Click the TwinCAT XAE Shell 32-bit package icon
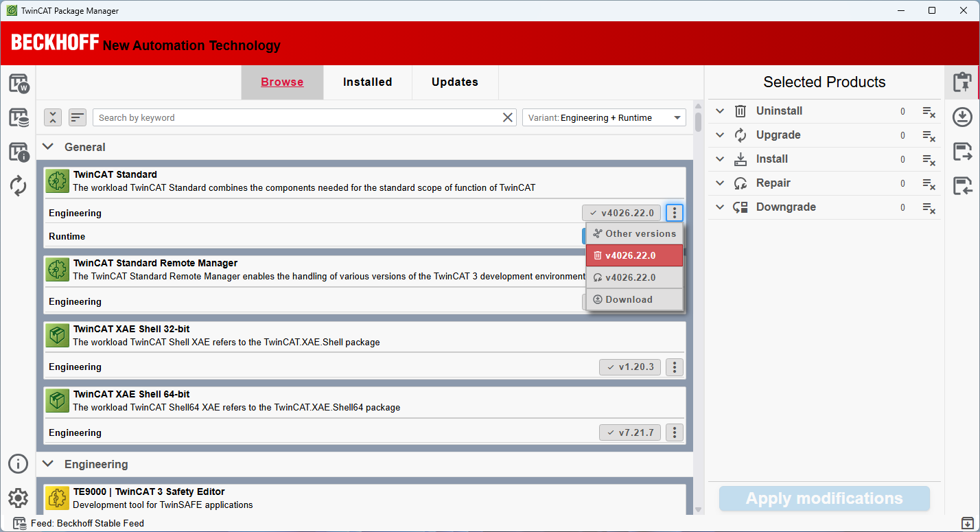This screenshot has height=532, width=980. [x=58, y=336]
